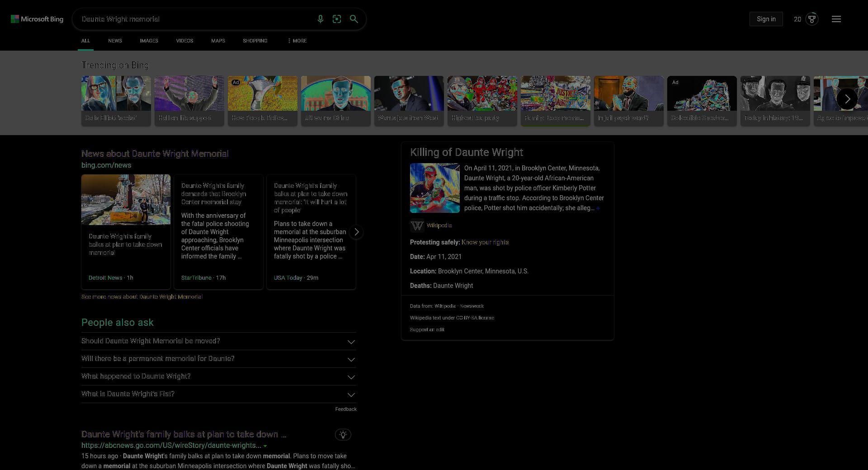Click the Feedback link under People also ask
This screenshot has width=868, height=470.
[346, 409]
